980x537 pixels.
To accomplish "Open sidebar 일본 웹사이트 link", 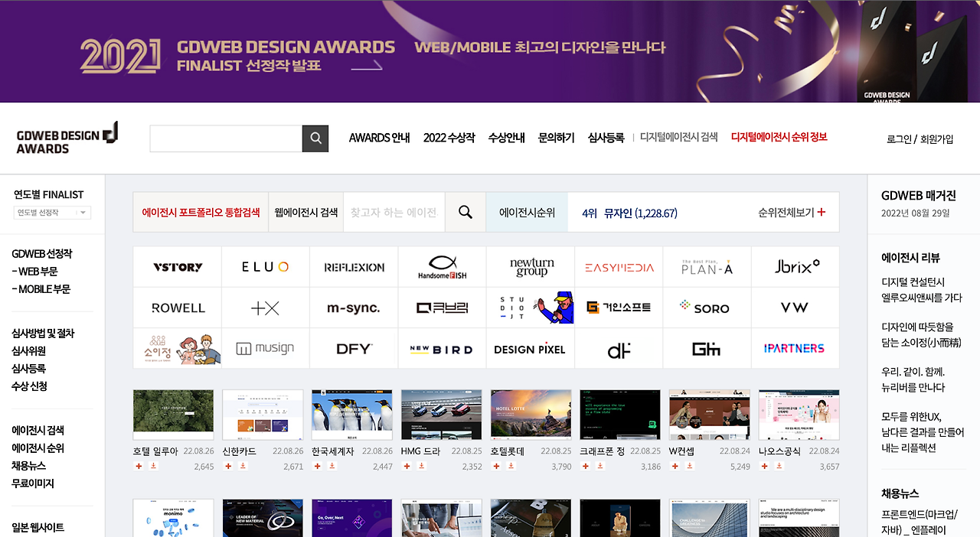I will [x=38, y=528].
